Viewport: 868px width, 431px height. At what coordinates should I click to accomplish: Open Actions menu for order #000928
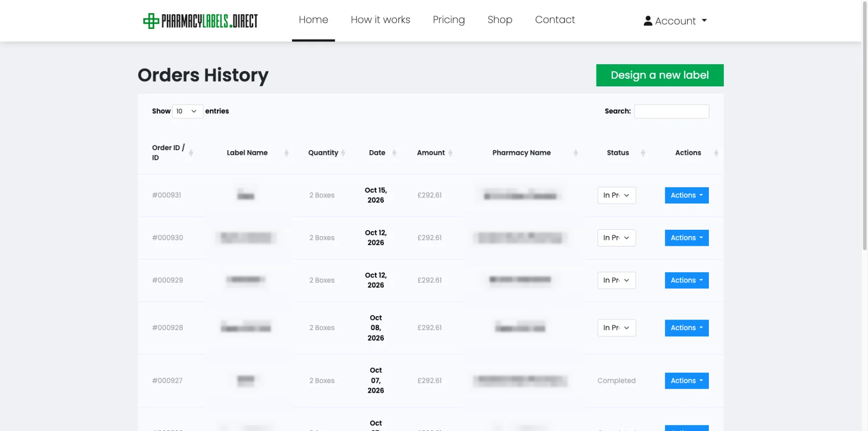(x=687, y=328)
